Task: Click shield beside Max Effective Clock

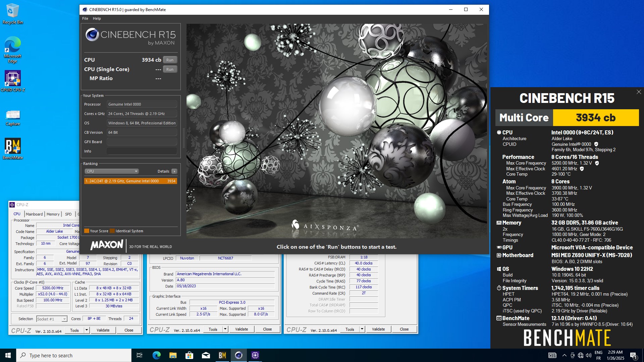Action: tap(582, 169)
